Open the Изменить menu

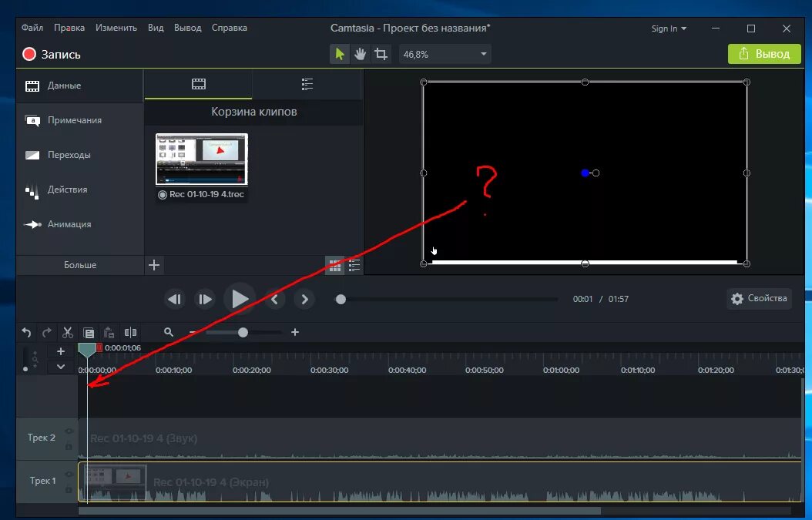pyautogui.click(x=116, y=28)
